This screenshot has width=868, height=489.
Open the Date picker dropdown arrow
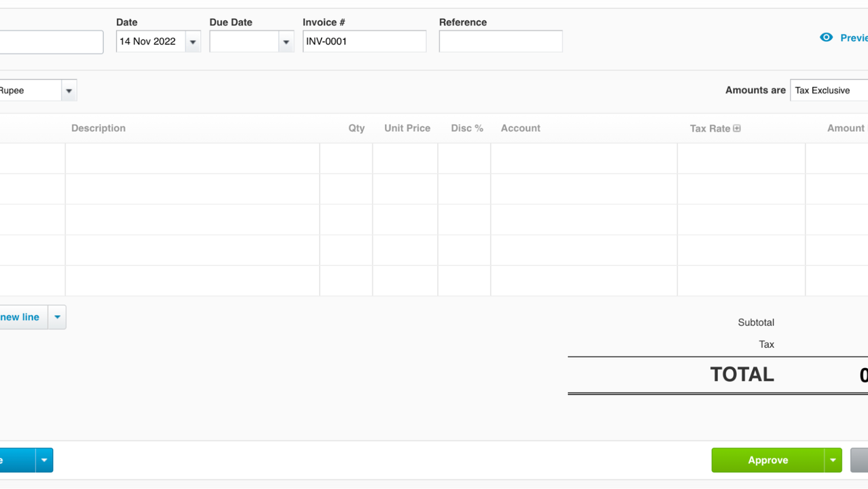pyautogui.click(x=193, y=42)
